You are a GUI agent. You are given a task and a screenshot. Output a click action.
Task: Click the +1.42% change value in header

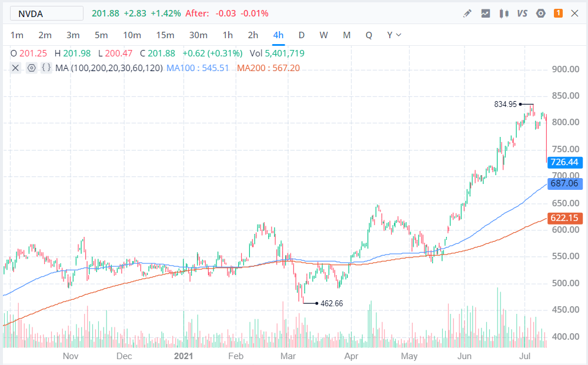click(166, 14)
